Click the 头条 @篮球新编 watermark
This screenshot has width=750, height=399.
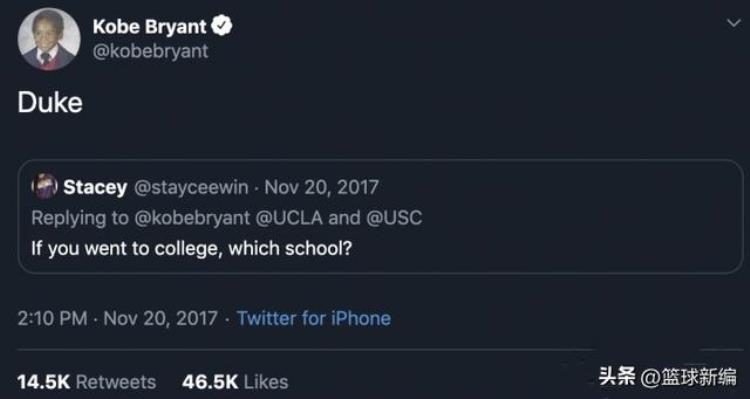[668, 377]
